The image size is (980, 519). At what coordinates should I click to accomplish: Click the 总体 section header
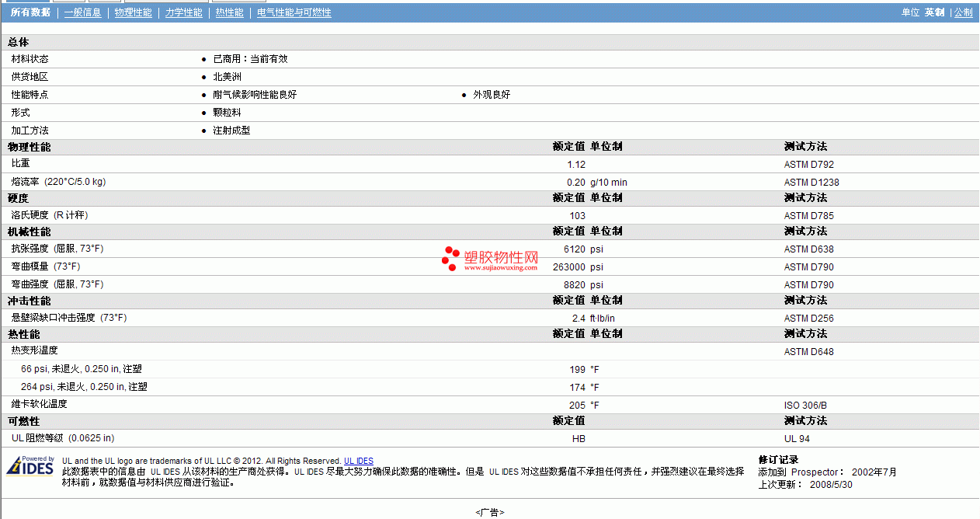[x=19, y=42]
